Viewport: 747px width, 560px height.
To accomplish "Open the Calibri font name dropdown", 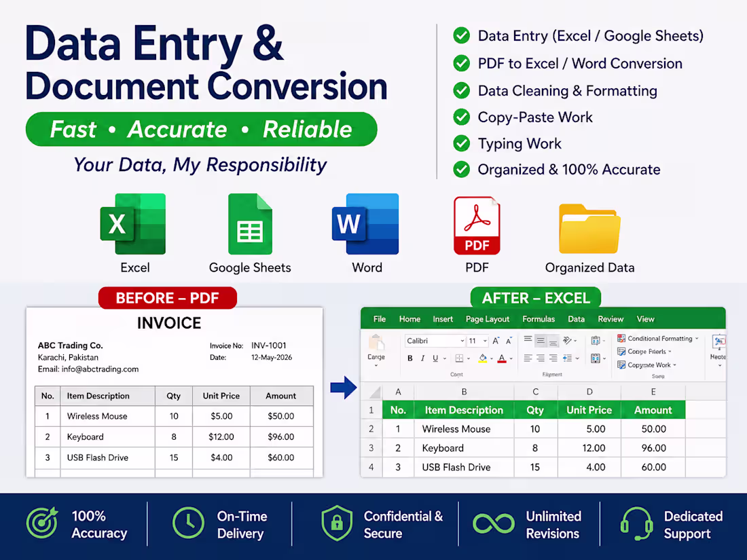I will tap(462, 341).
